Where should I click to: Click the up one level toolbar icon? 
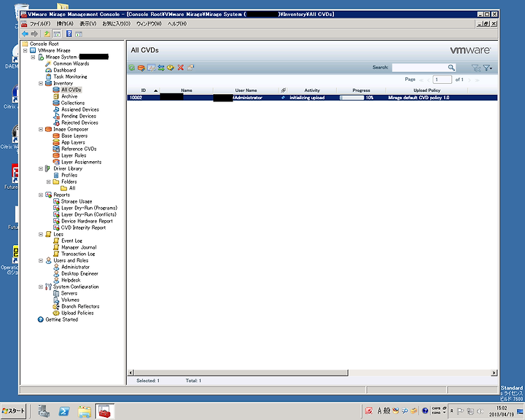pyautogui.click(x=47, y=34)
